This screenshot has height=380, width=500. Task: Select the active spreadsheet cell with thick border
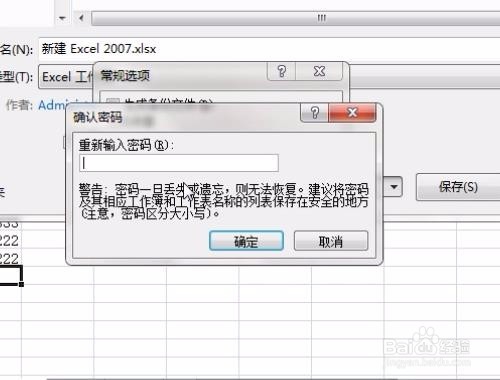click(x=11, y=275)
